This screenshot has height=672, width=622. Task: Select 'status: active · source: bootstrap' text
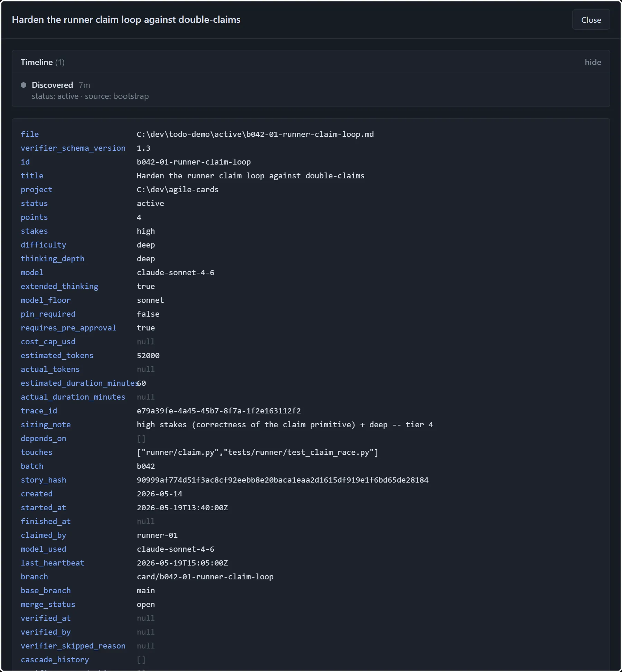(90, 96)
